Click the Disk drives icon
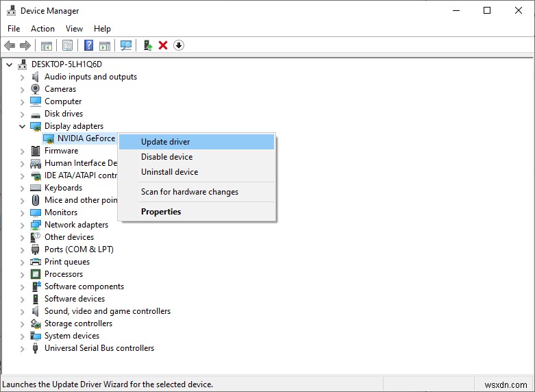535x392 pixels. pos(36,114)
